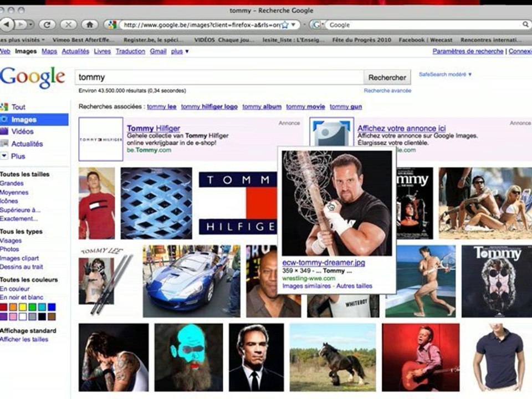Select the red color swatch
The height and width of the screenshot is (399, 532).
tap(3, 307)
